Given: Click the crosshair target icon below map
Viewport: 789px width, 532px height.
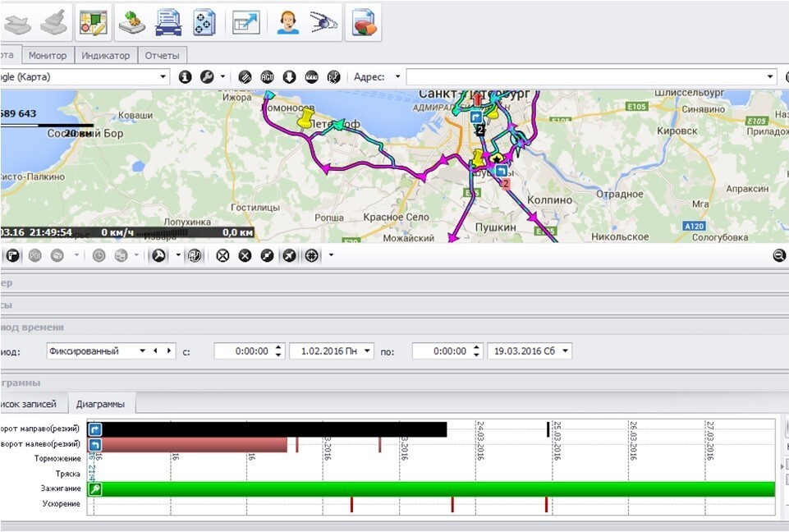Looking at the screenshot, I should coord(311,255).
